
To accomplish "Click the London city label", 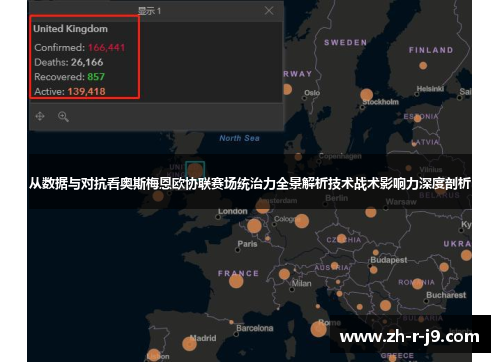I will tap(233, 211).
